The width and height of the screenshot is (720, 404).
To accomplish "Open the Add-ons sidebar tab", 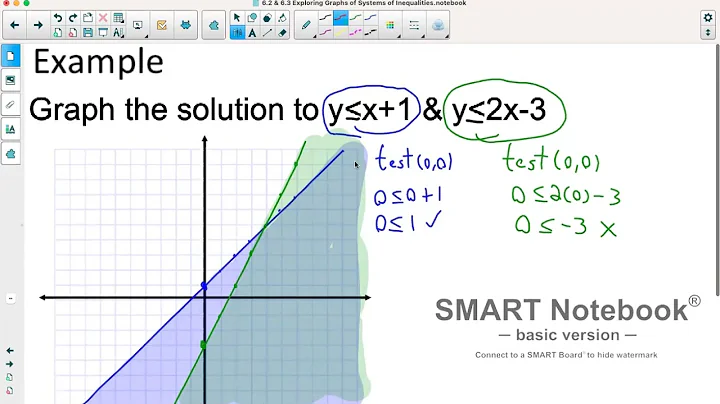I will [11, 154].
